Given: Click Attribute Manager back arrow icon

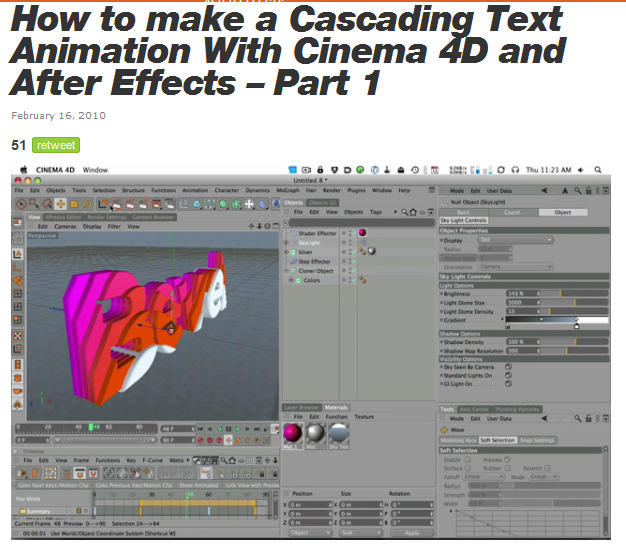Looking at the screenshot, I should pyautogui.click(x=544, y=190).
